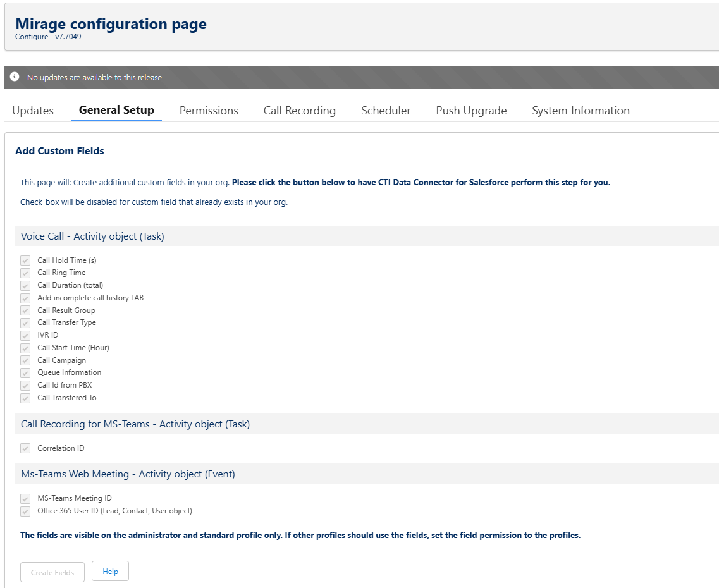Toggle the Call Transfer Type checkbox
The width and height of the screenshot is (719, 588).
coord(25,322)
